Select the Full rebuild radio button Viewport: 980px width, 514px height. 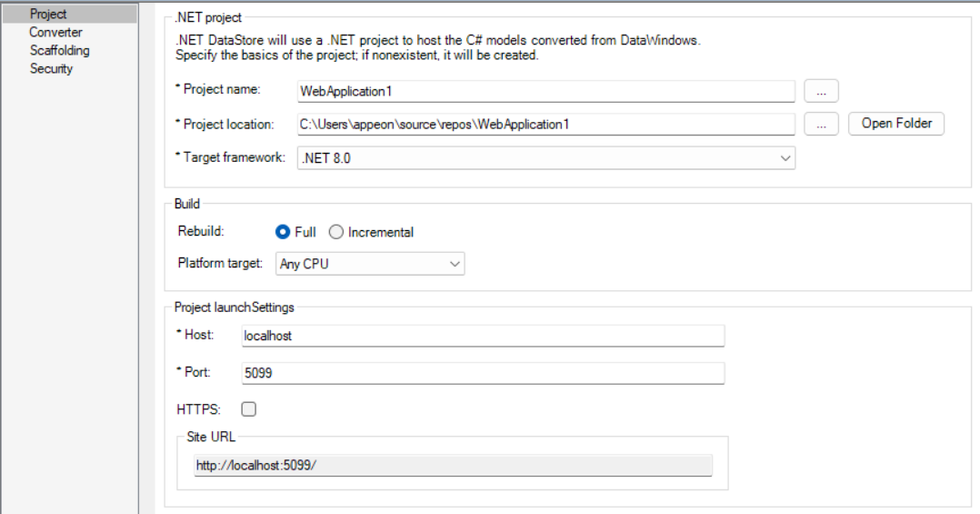coord(283,232)
